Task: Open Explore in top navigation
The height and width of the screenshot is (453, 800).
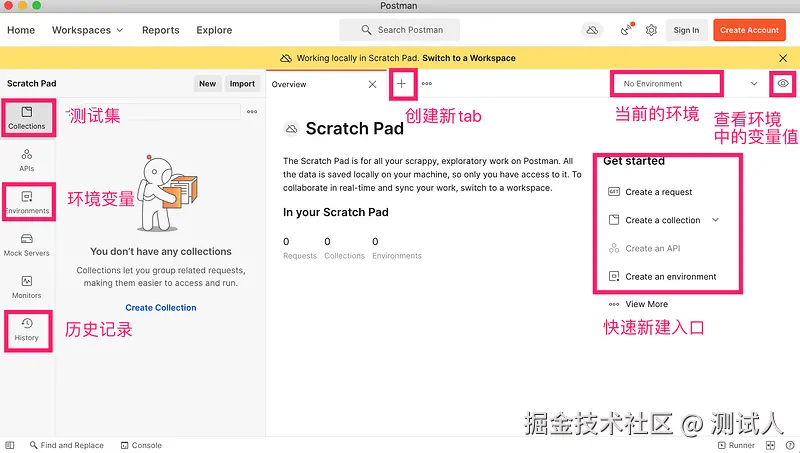Action: [x=214, y=30]
